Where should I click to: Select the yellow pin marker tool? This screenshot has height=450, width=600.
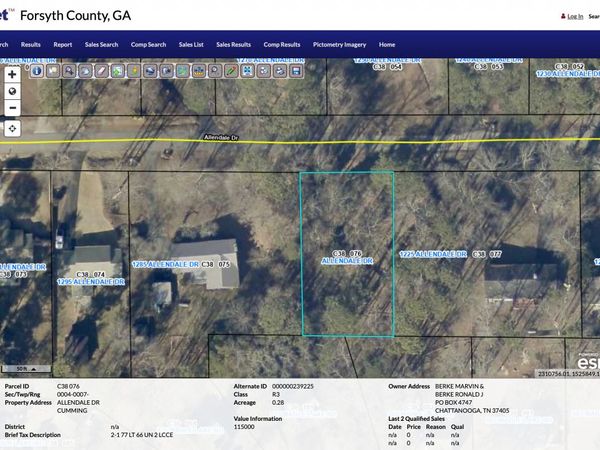coord(134,71)
